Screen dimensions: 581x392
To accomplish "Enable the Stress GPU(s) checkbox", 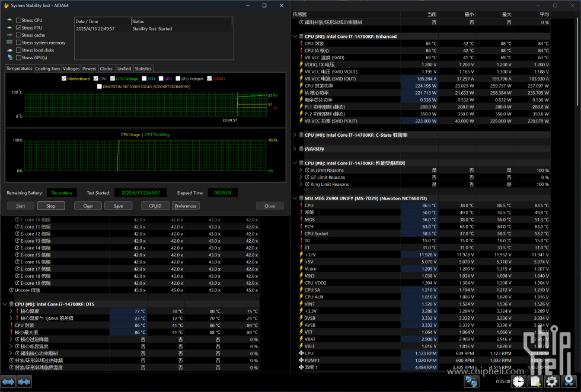I will click(18, 57).
